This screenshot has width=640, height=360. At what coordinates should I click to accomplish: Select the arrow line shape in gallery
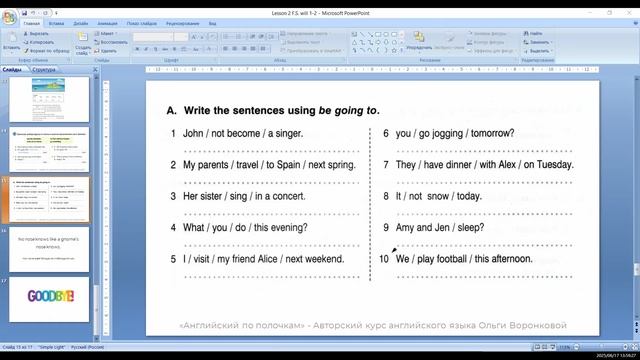click(370, 35)
